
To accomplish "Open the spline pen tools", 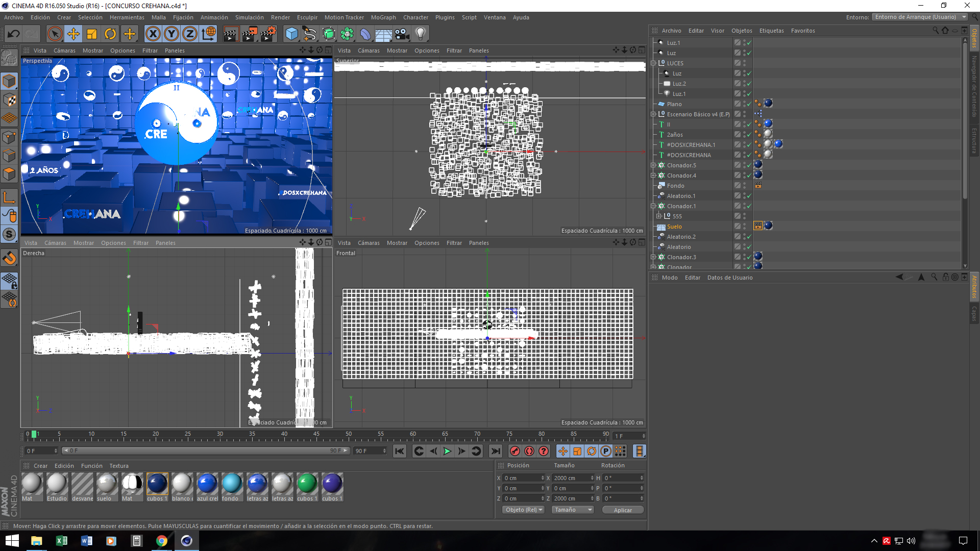I will 310,34.
